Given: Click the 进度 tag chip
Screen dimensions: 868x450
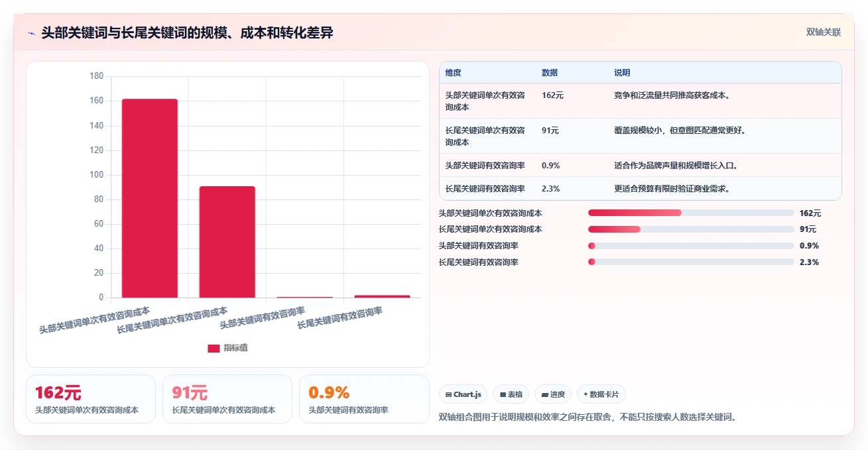Looking at the screenshot, I should tap(553, 394).
